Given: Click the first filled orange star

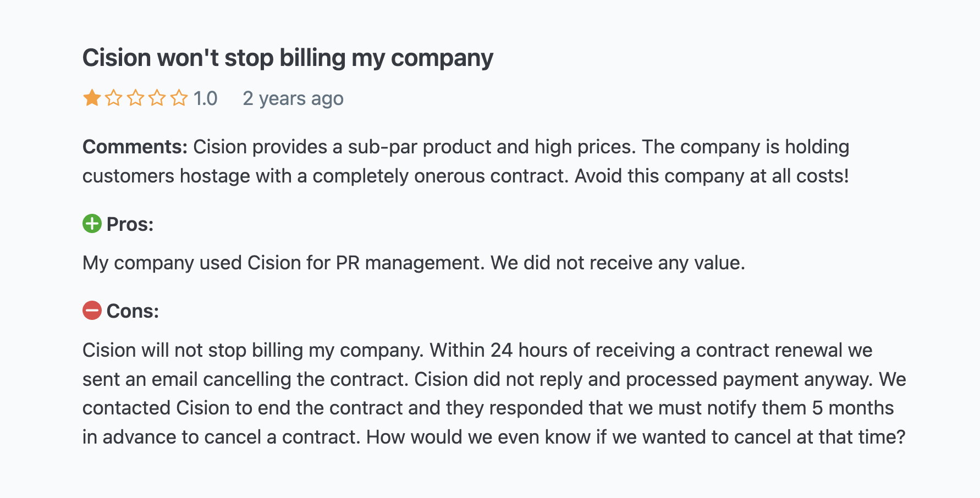Looking at the screenshot, I should (x=92, y=98).
